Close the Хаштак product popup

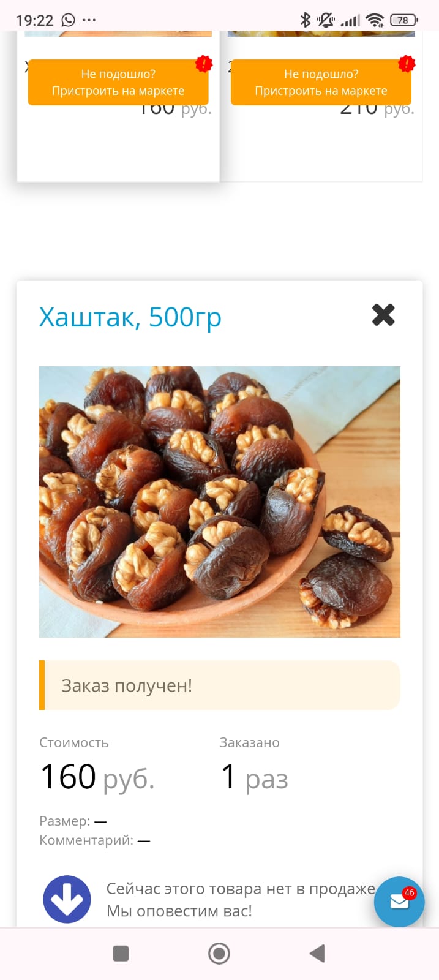pyautogui.click(x=383, y=315)
